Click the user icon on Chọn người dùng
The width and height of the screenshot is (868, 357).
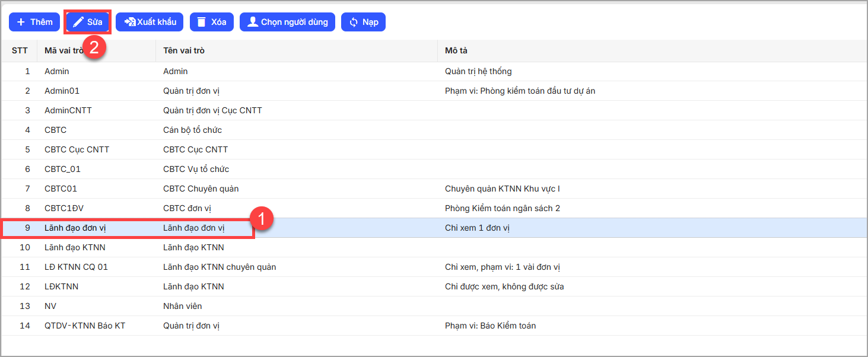(252, 23)
